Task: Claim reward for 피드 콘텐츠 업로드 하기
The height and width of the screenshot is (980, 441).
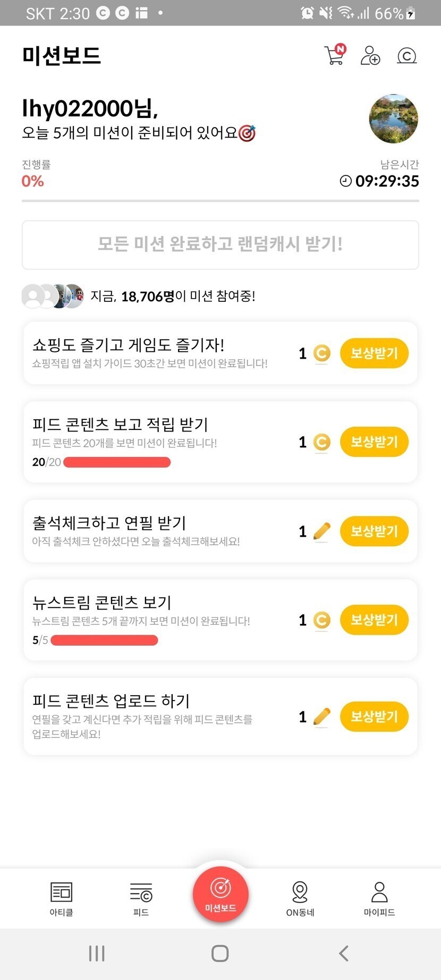Action: click(x=374, y=716)
